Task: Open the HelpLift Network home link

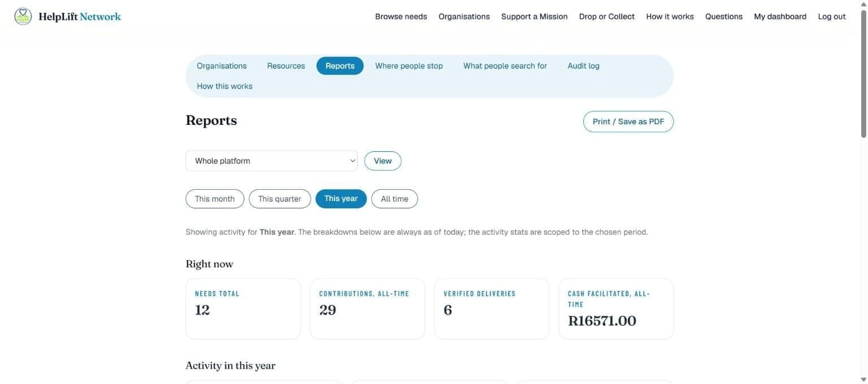Action: [x=67, y=16]
